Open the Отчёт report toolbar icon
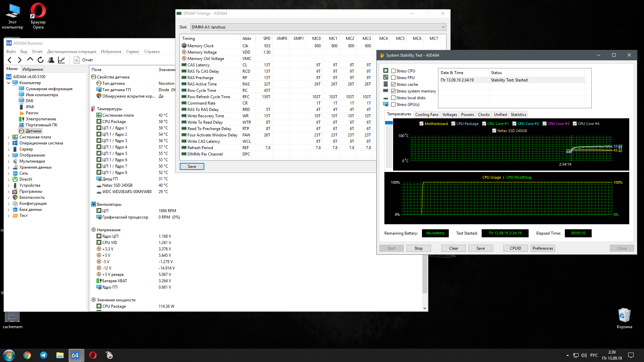644x362 pixels. point(77,60)
